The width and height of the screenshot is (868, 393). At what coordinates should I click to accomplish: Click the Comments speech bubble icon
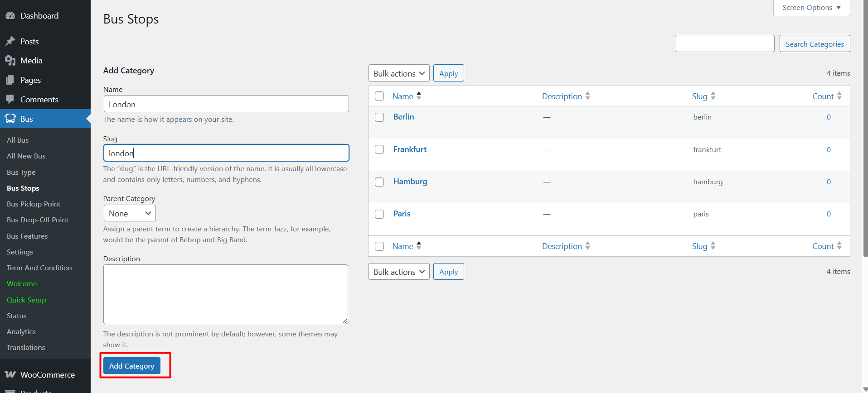[x=10, y=100]
